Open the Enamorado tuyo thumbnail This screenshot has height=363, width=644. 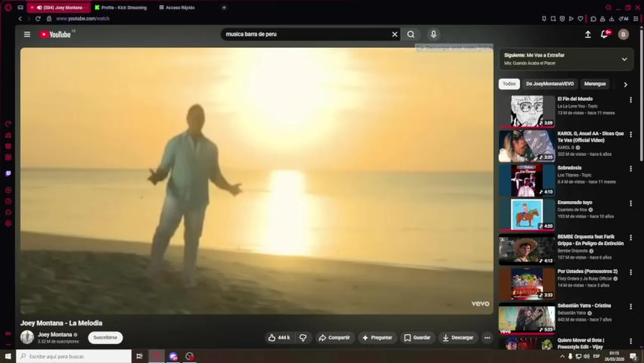click(x=527, y=215)
